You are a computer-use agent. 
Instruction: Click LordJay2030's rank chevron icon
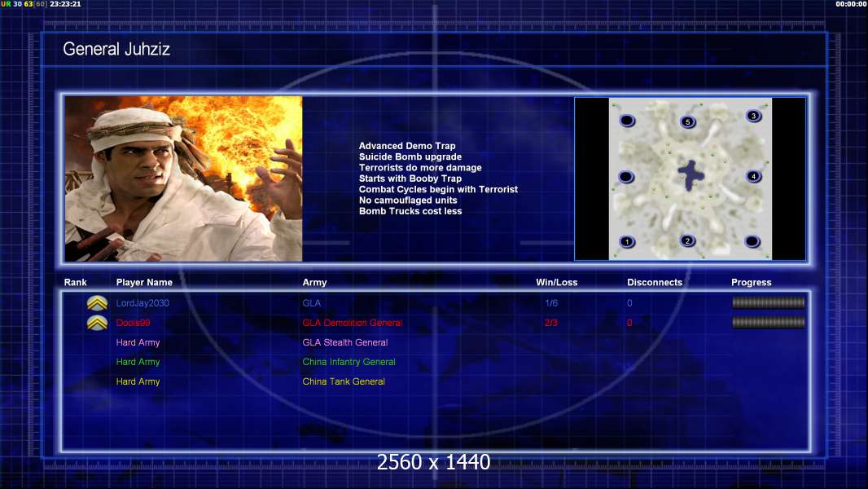coord(97,303)
